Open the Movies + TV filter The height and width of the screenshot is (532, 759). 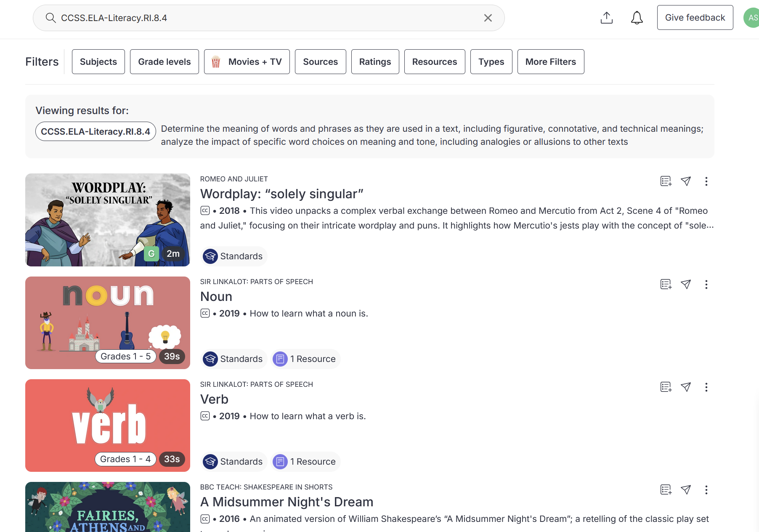247,61
